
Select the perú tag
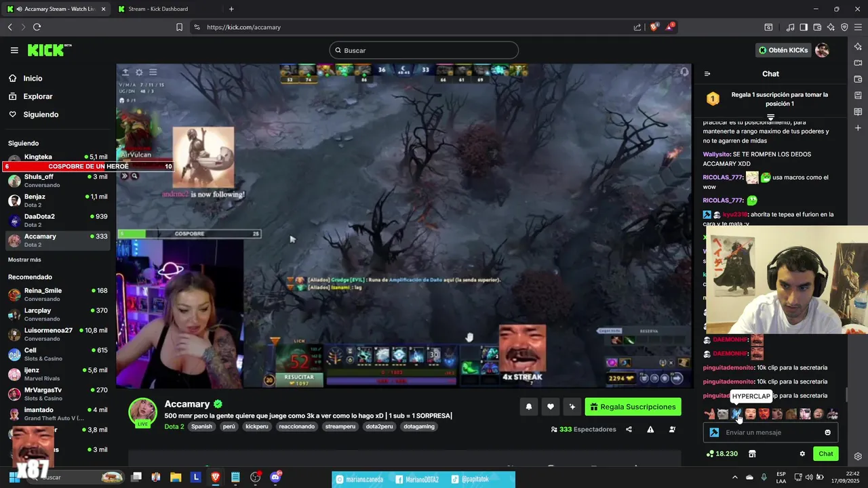coord(229,426)
